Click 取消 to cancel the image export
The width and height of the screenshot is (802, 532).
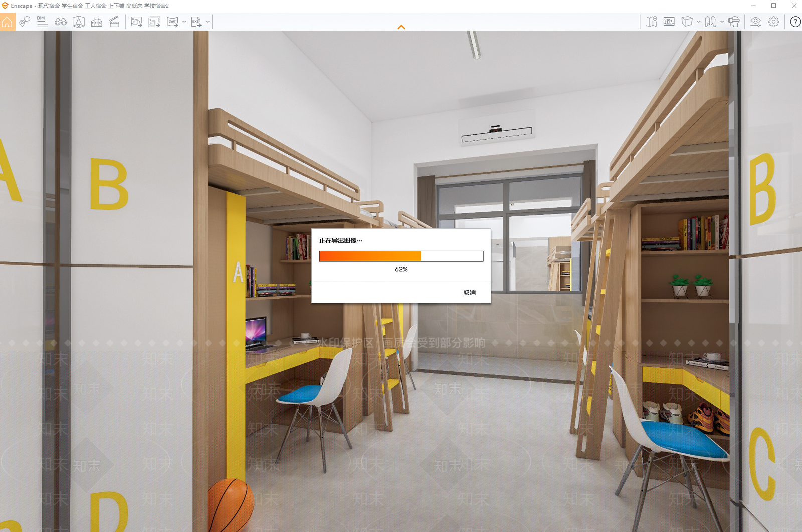pyautogui.click(x=469, y=292)
